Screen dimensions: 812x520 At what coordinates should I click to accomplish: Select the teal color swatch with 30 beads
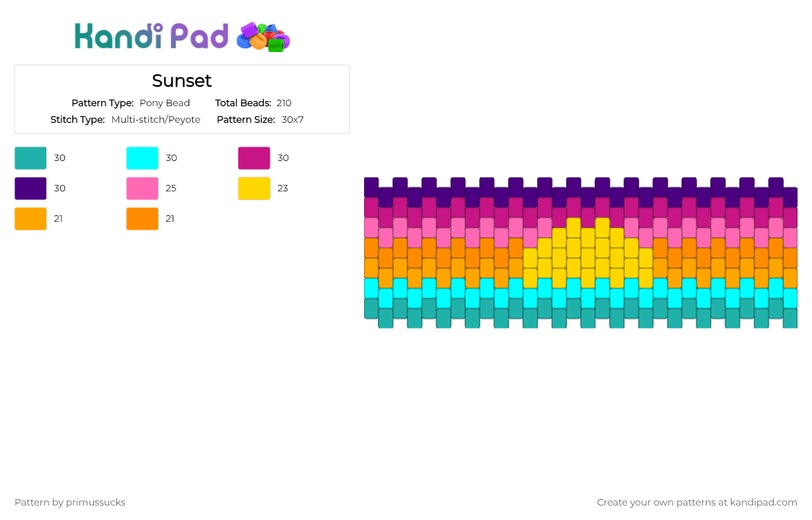[x=30, y=158]
